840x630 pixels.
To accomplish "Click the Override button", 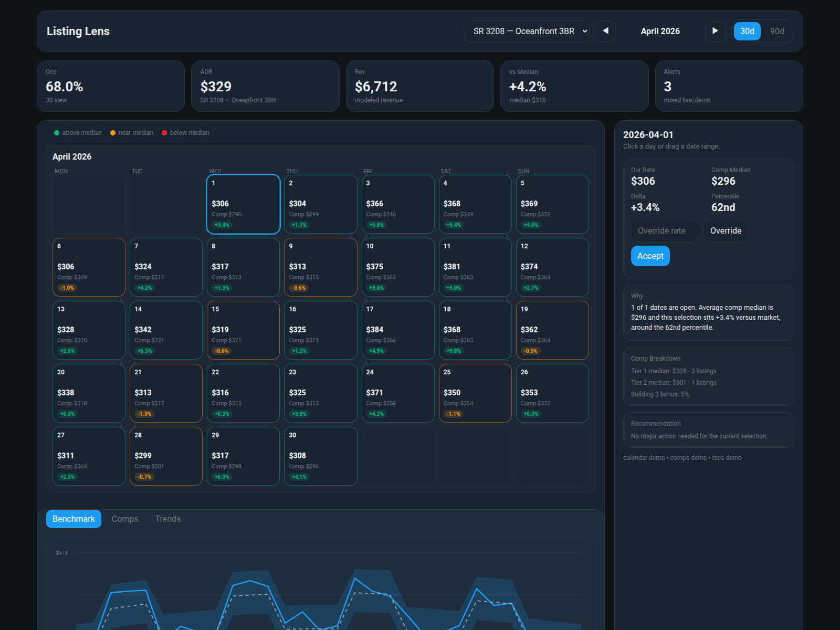I will click(x=726, y=230).
